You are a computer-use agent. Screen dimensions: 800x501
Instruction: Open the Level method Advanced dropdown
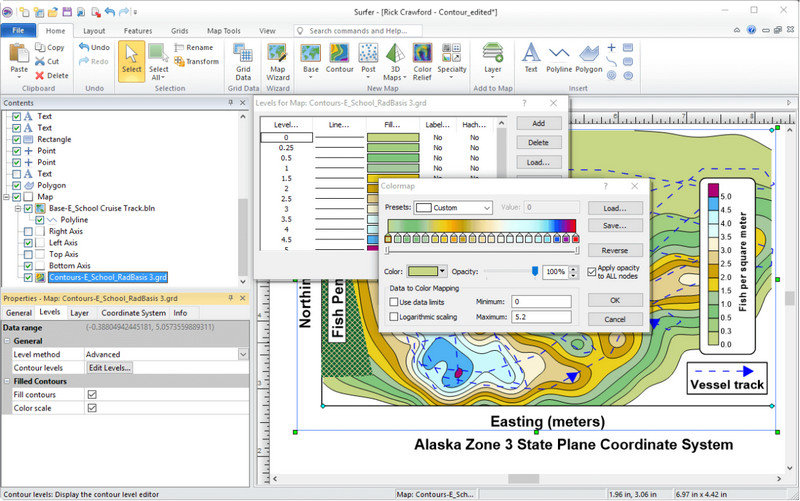point(242,354)
